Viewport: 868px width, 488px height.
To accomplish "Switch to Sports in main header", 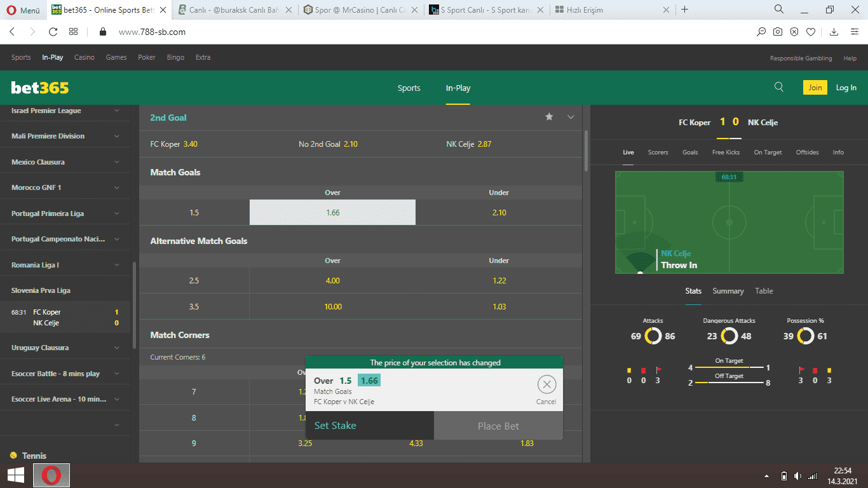I will [x=409, y=88].
